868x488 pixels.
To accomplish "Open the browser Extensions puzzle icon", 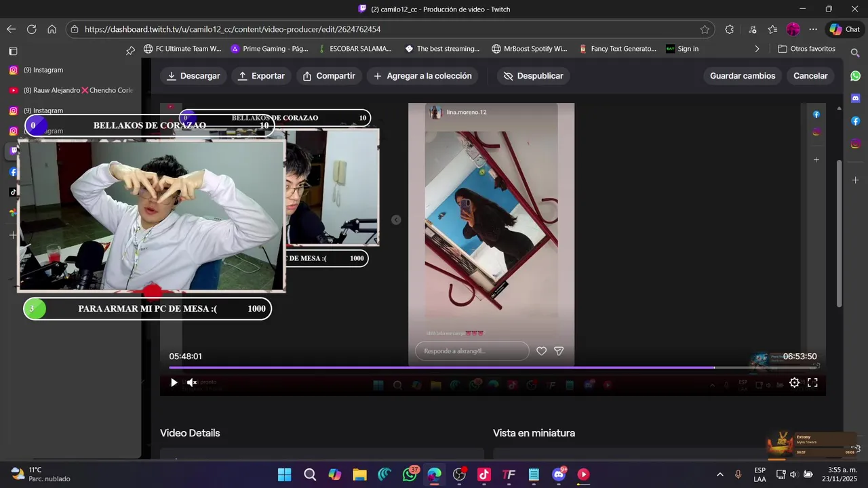I will (x=730, y=29).
